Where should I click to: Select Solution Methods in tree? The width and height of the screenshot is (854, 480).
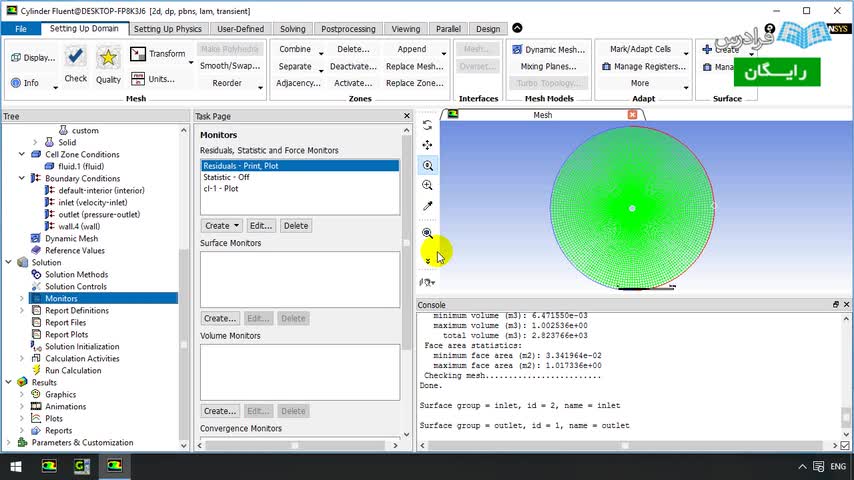pyautogui.click(x=76, y=275)
